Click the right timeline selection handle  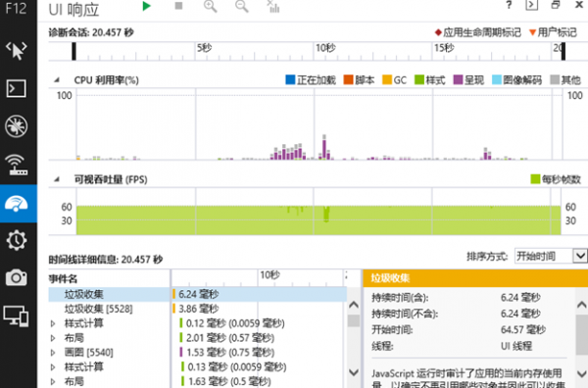click(563, 51)
